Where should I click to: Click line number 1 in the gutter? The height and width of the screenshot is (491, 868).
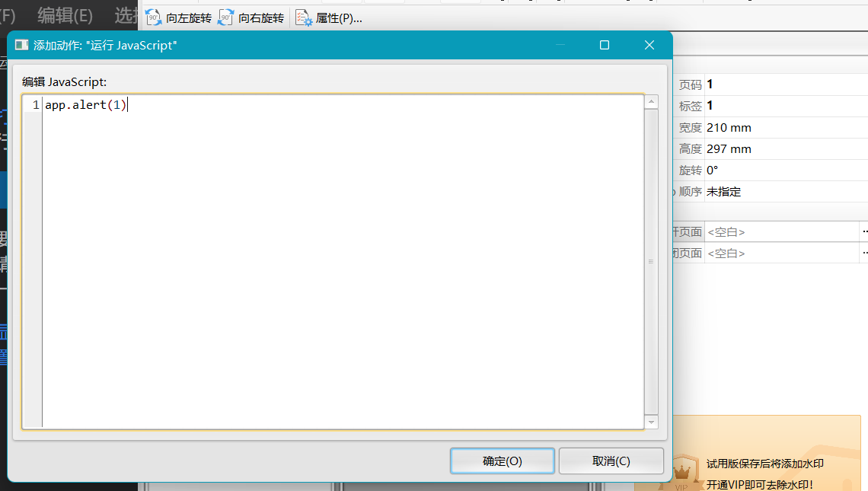36,104
